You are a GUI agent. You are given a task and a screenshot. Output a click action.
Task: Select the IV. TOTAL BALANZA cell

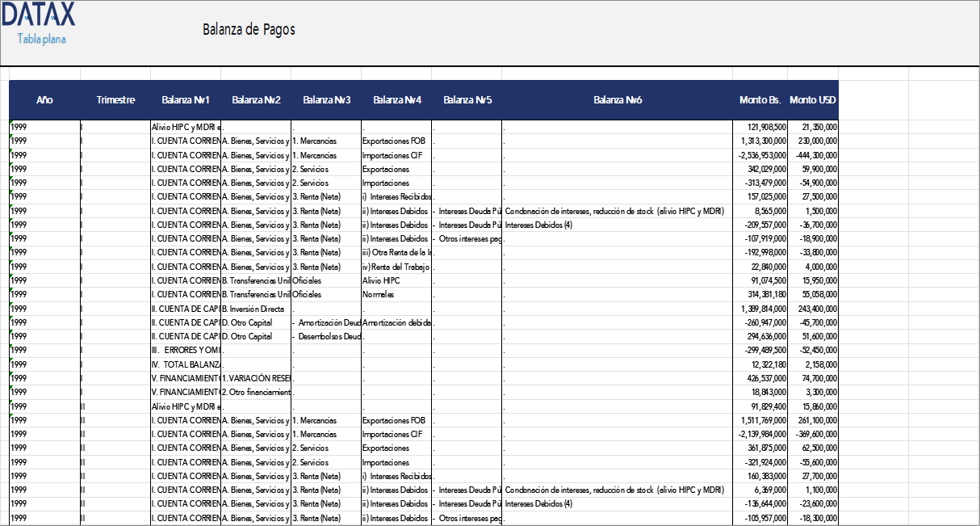coord(186,364)
